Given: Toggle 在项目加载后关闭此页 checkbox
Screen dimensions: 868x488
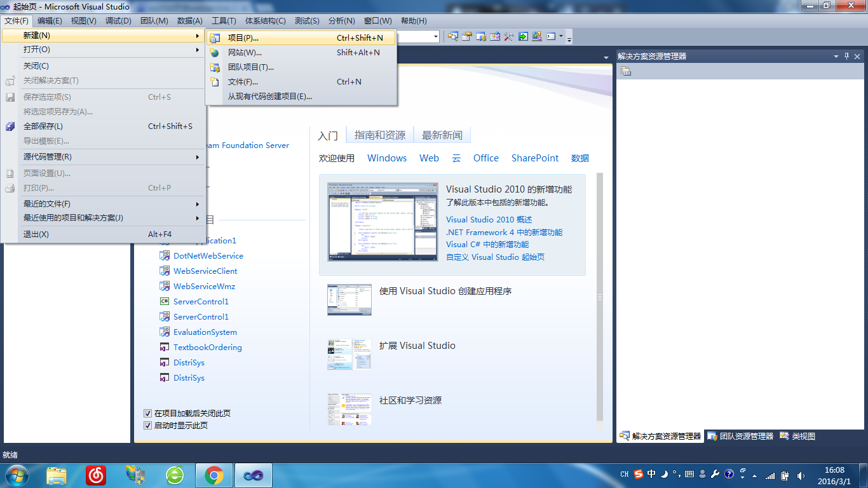Looking at the screenshot, I should point(148,413).
